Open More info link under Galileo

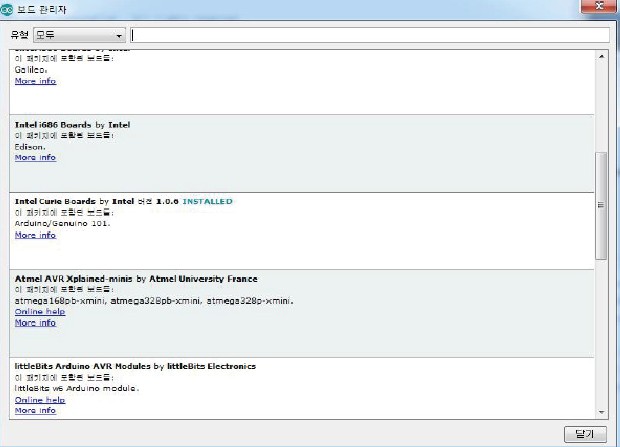coord(36,81)
